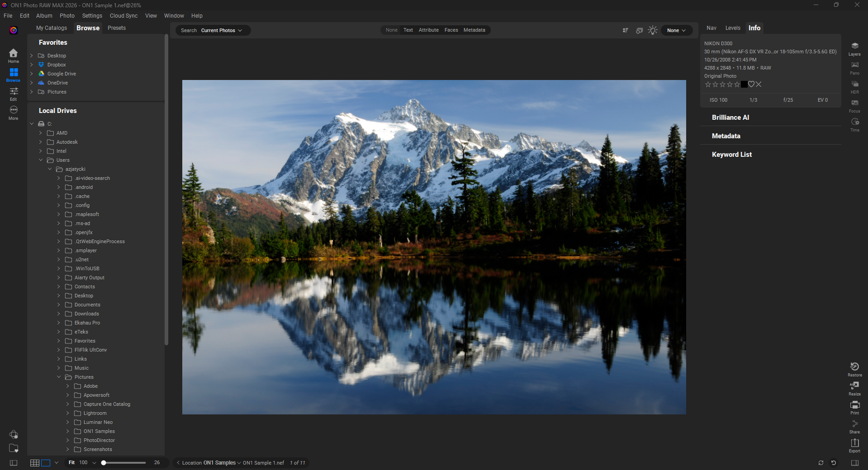Select the None filter option

[x=391, y=30]
